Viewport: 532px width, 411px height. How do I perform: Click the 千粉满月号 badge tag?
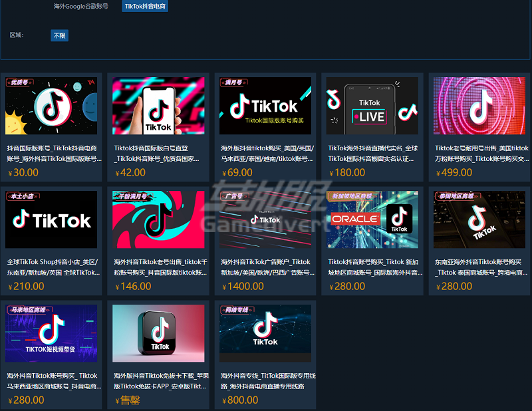coord(132,196)
